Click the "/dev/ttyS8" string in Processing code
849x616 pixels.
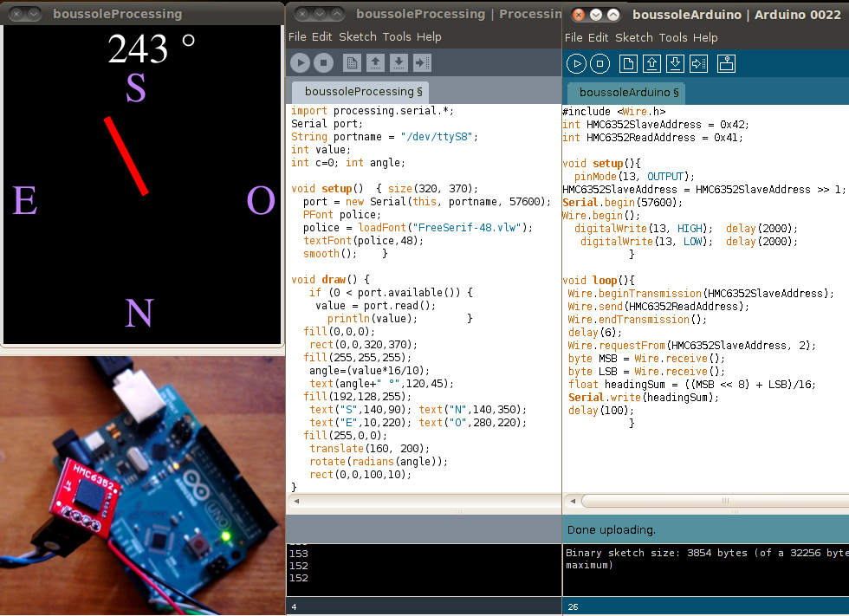point(439,137)
